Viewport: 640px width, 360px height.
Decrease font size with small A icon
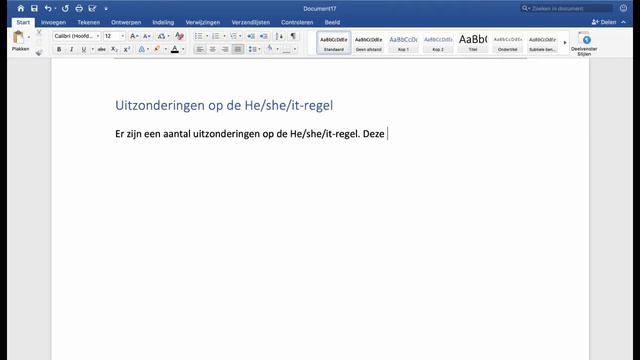[x=146, y=36]
